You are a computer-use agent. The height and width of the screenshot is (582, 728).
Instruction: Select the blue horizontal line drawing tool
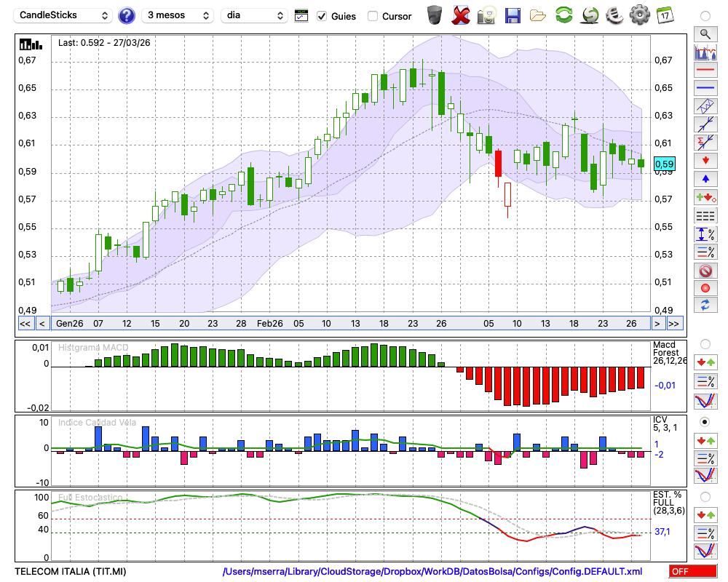705,88
